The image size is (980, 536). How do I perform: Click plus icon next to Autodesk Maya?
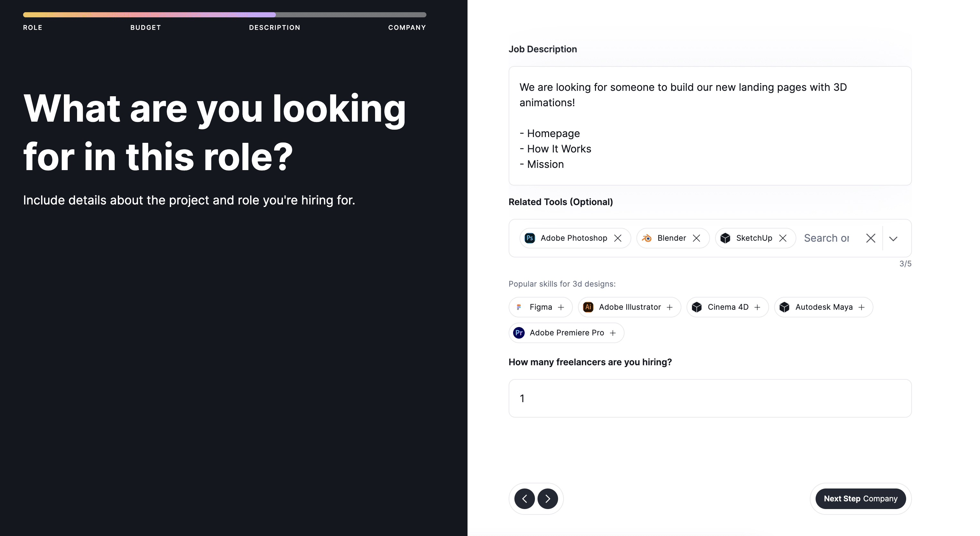[x=862, y=307]
